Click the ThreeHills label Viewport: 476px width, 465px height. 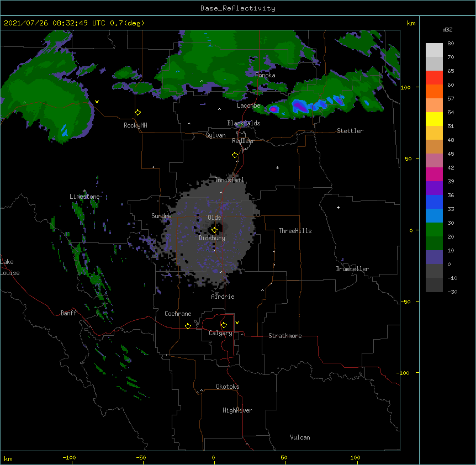tap(295, 231)
